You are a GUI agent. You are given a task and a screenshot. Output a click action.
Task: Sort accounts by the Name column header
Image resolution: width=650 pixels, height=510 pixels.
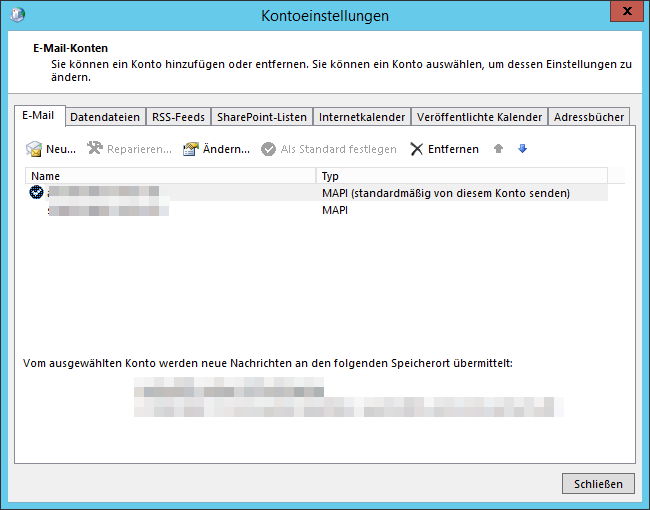(x=170, y=176)
